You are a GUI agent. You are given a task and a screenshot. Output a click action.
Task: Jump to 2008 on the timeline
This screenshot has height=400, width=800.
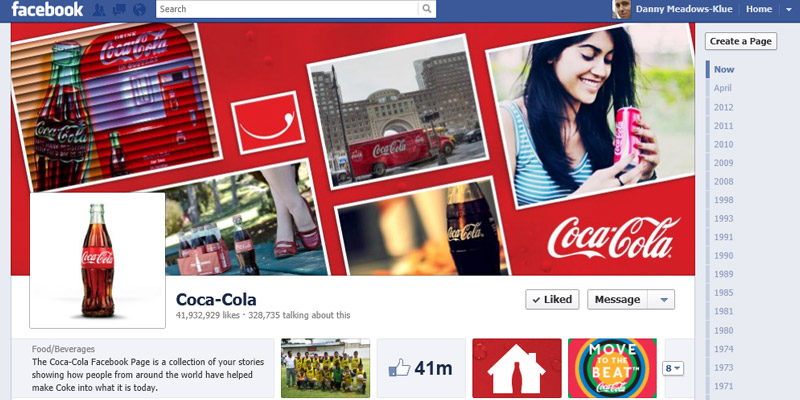(x=723, y=181)
